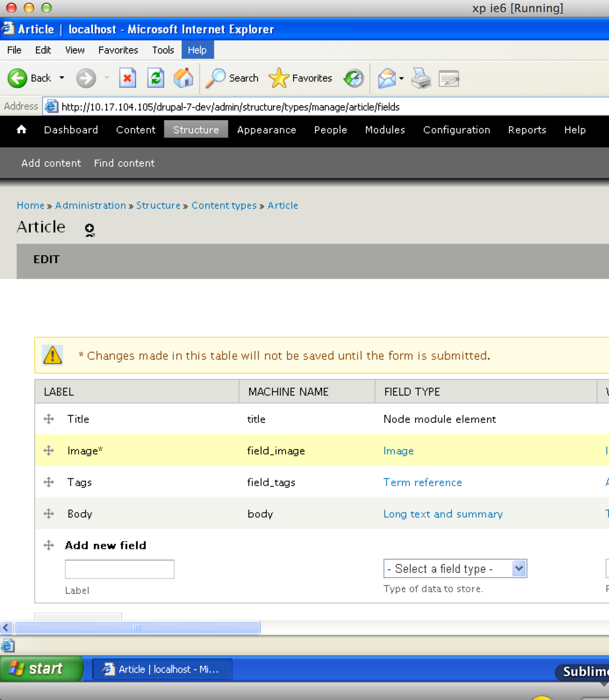Viewport: 609px width, 700px height.
Task: Click the Edit page toolbar icon
Action: (x=449, y=79)
